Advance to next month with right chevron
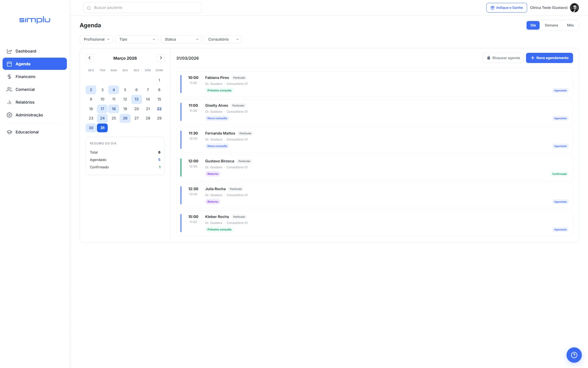 tap(161, 58)
